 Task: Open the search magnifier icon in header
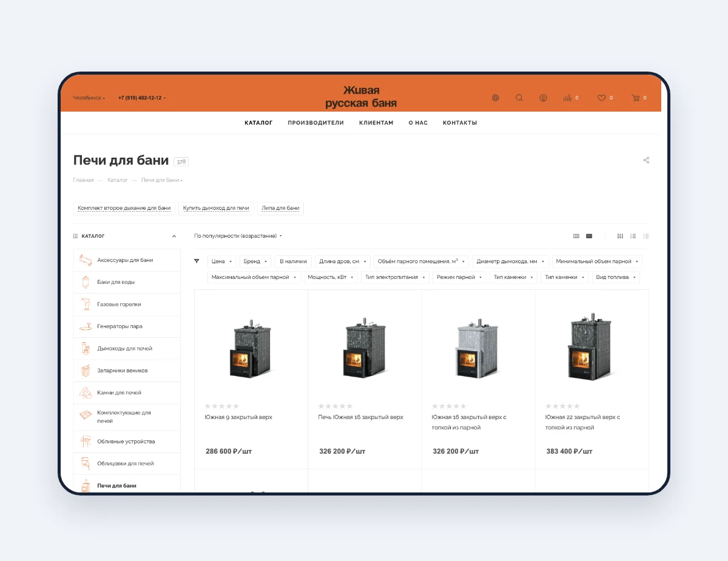[x=519, y=98]
